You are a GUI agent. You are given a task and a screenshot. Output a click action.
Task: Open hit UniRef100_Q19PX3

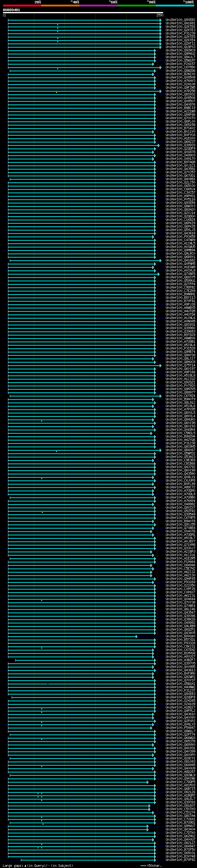[180, 47]
